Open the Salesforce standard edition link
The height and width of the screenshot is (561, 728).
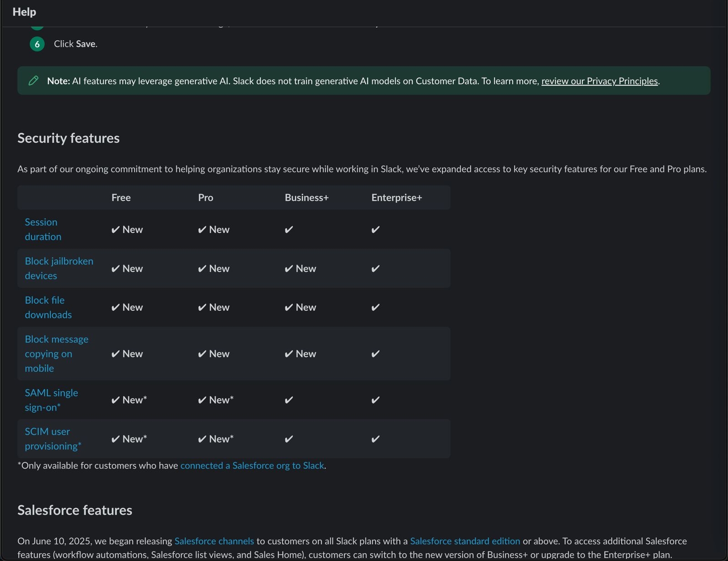point(465,541)
